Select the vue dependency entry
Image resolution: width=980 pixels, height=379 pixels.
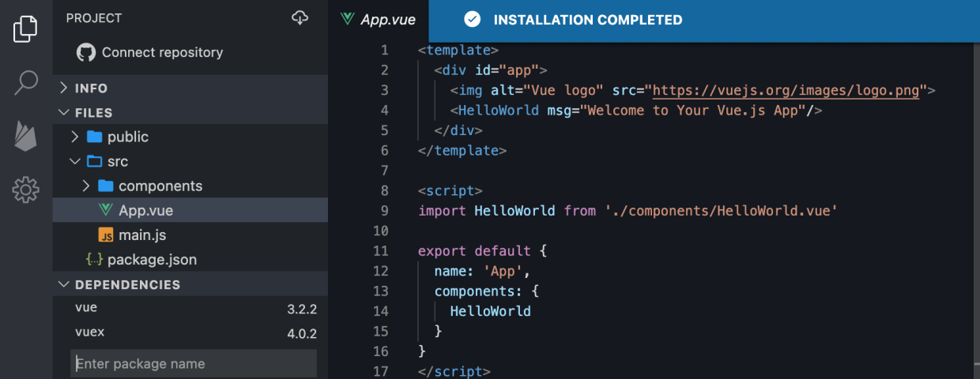pos(190,309)
